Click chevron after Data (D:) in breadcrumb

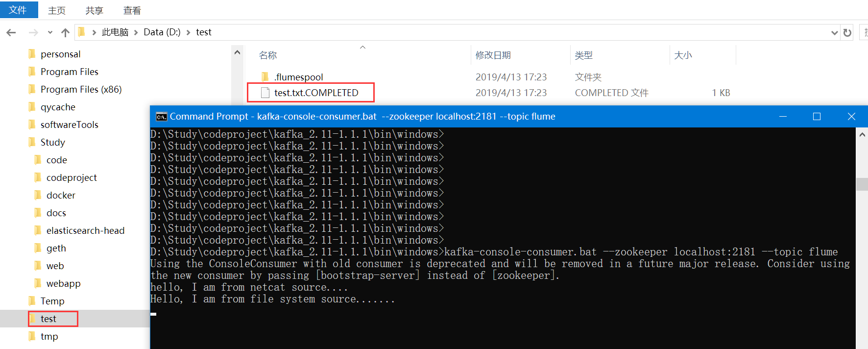189,32
